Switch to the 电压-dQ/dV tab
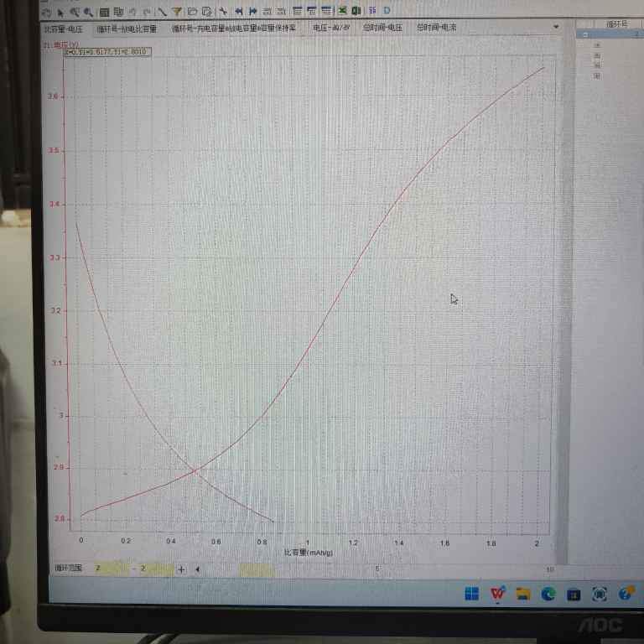 coord(331,28)
